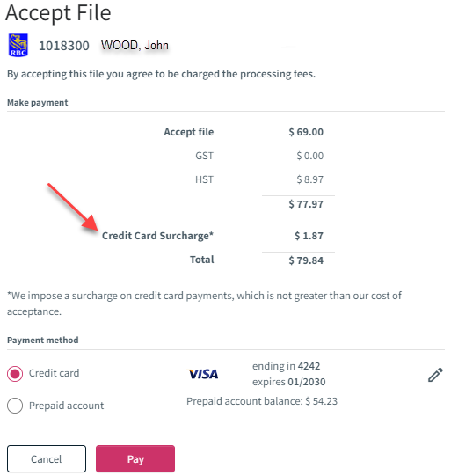Image resolution: width=451 pixels, height=476 pixels.
Task: Select the Prepaid account radio button
Action: point(15,406)
